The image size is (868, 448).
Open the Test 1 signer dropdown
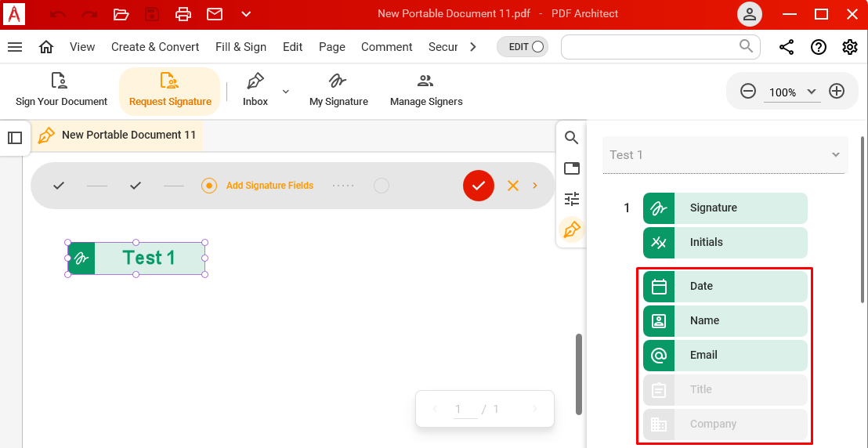click(725, 155)
